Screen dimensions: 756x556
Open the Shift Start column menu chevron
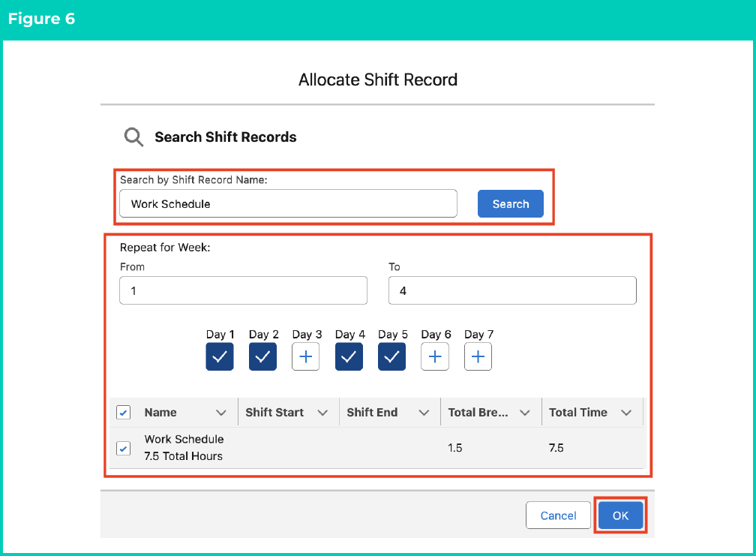tap(322, 413)
